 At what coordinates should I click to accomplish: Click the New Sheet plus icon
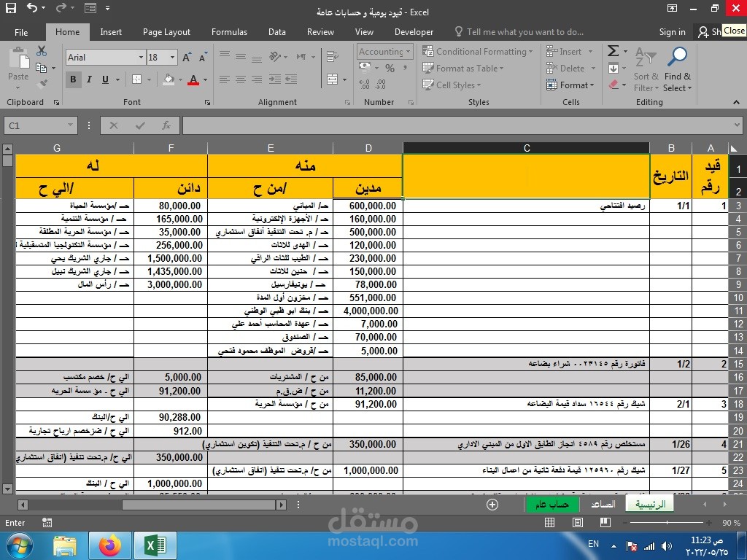(492, 505)
